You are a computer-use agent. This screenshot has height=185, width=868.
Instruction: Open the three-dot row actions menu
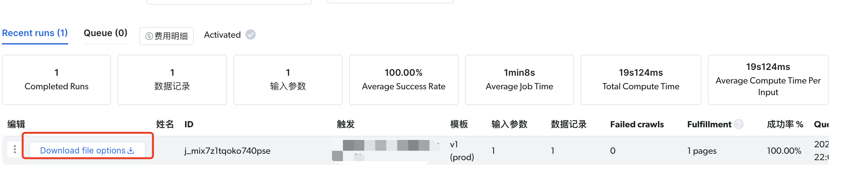(x=15, y=149)
